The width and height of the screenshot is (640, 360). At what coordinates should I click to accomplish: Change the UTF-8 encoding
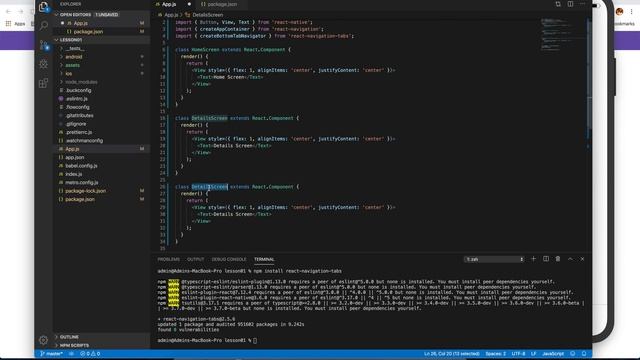click(518, 353)
